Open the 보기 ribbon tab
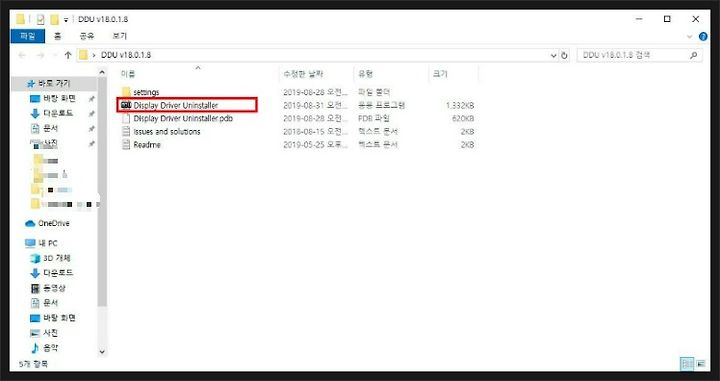 (x=119, y=36)
